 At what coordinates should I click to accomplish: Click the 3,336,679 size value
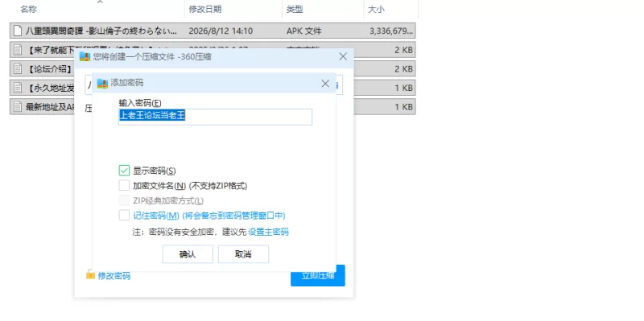click(x=391, y=31)
